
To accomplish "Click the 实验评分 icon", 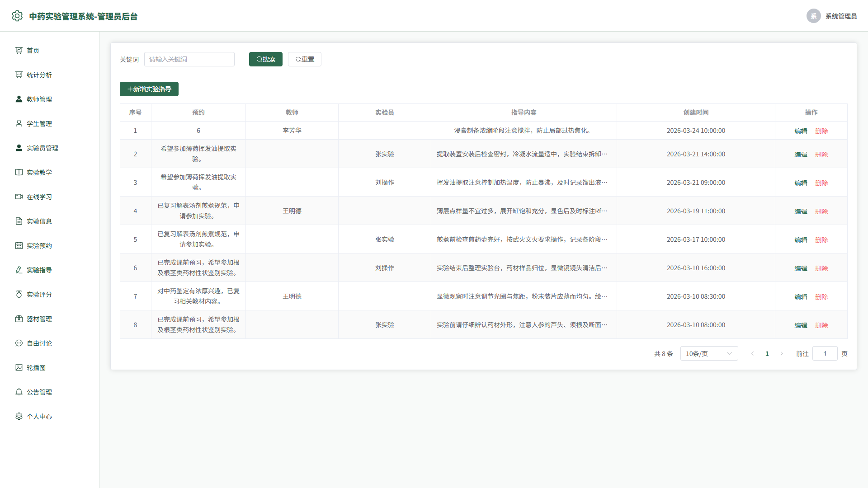I will (19, 294).
